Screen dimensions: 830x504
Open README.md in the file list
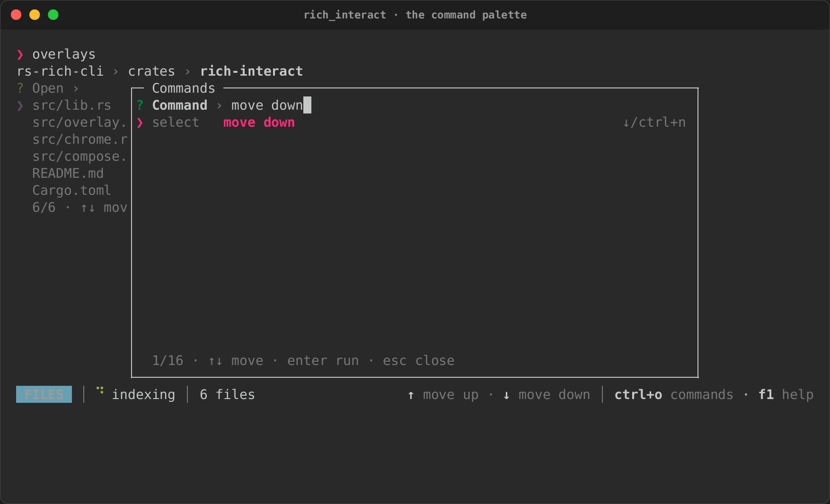point(68,174)
